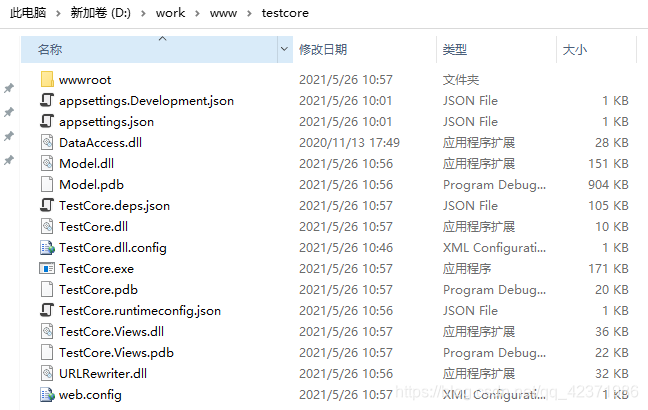The width and height of the screenshot is (648, 410).
Task: Select TestCore.deps.json file name
Action: point(114,205)
